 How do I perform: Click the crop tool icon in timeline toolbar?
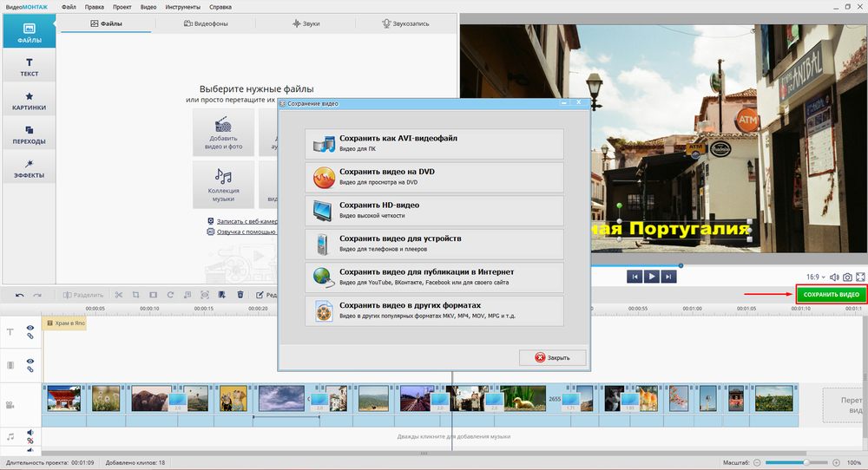pos(136,295)
